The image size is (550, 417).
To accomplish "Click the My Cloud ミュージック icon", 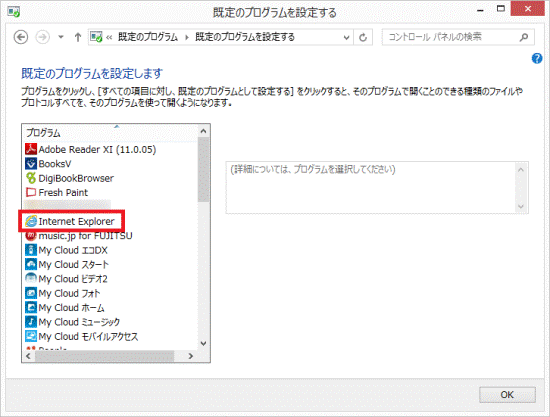I will (x=31, y=322).
